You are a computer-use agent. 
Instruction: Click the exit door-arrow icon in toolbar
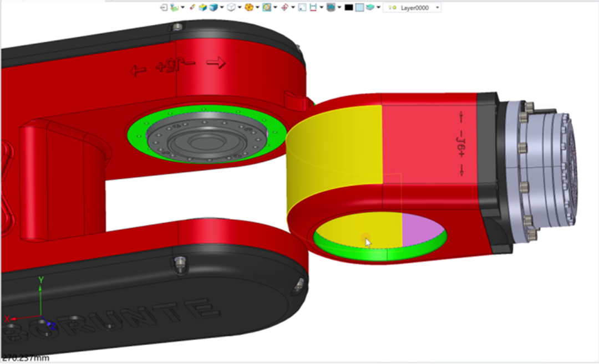pos(164,8)
